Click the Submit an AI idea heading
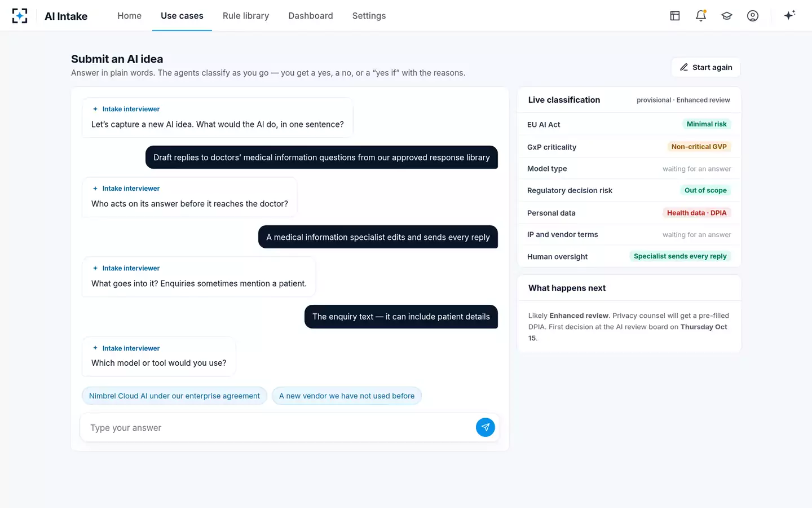812x508 pixels. pos(117,59)
